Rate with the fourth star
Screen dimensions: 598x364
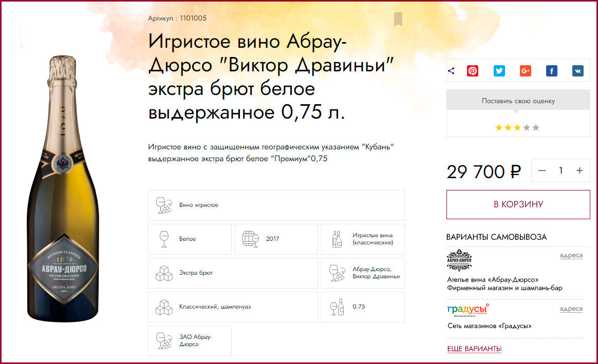[x=527, y=128]
